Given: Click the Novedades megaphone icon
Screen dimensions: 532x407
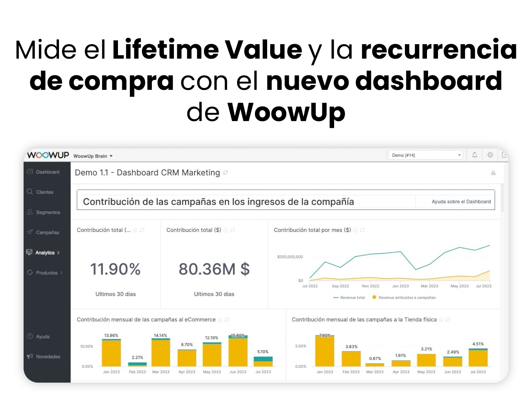Looking at the screenshot, I should 30,356.
